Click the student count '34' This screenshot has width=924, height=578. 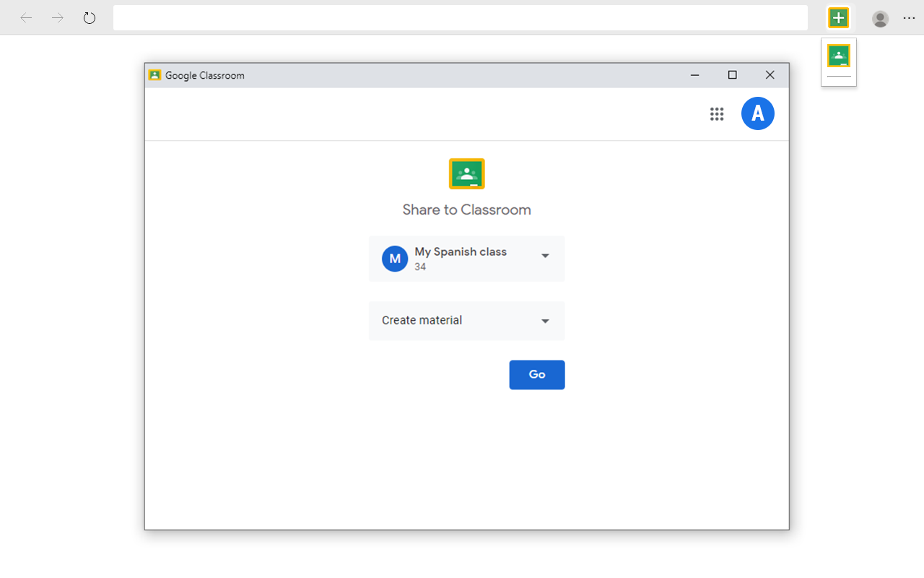tap(420, 267)
